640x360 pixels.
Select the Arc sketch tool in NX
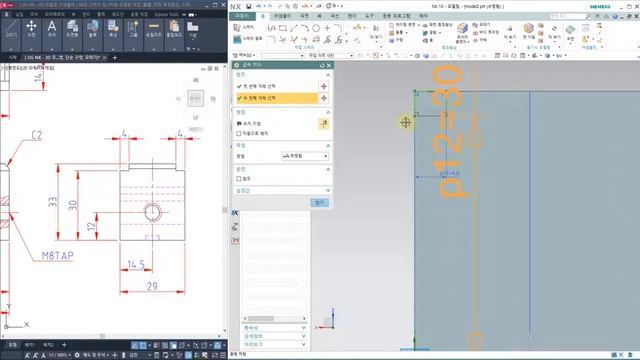pos(305,28)
